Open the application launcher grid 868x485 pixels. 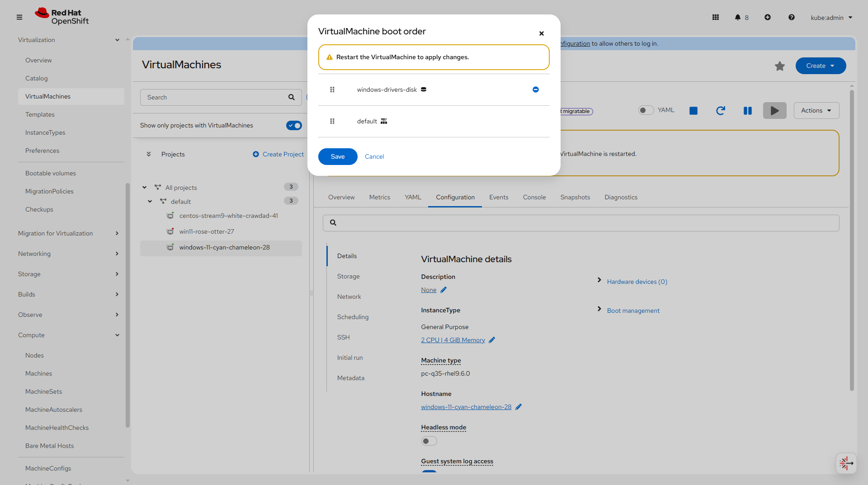point(716,18)
